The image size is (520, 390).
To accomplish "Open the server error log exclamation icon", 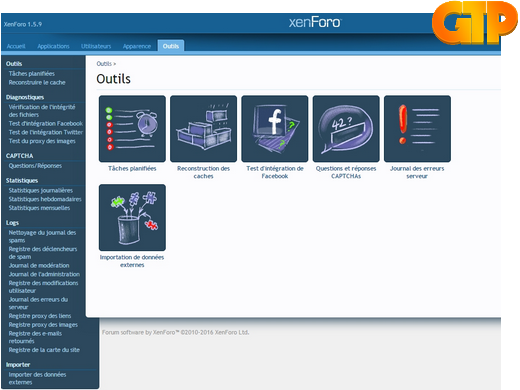I will [417, 129].
